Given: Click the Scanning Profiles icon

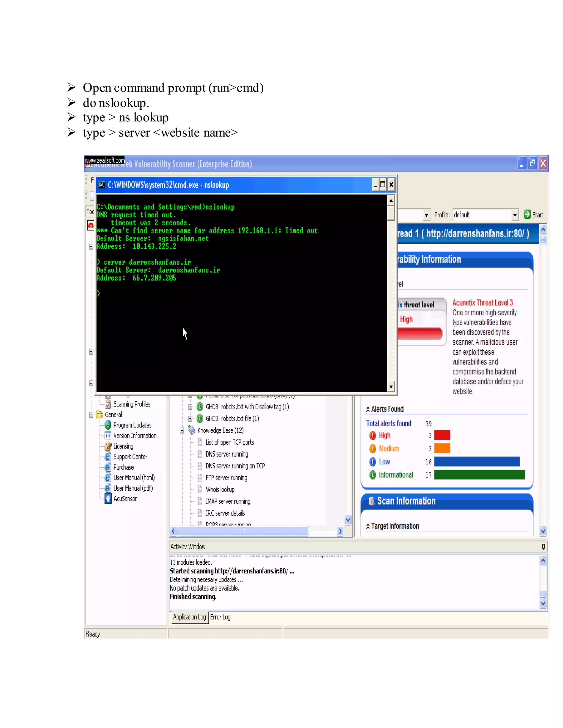Looking at the screenshot, I should click(x=108, y=404).
